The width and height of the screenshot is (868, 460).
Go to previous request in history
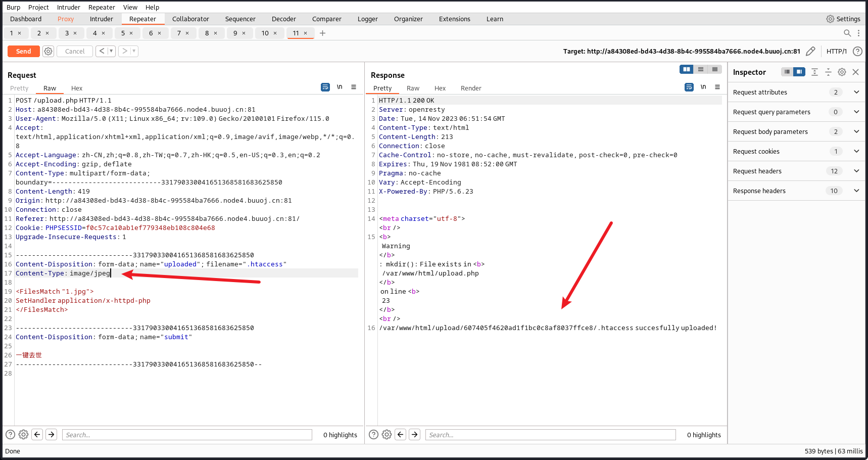pyautogui.click(x=102, y=51)
